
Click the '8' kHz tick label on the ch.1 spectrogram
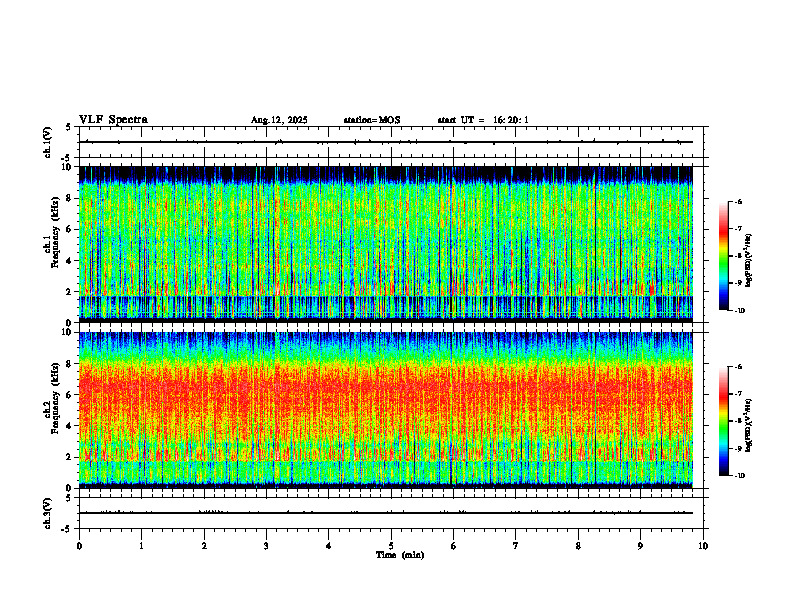pos(69,198)
